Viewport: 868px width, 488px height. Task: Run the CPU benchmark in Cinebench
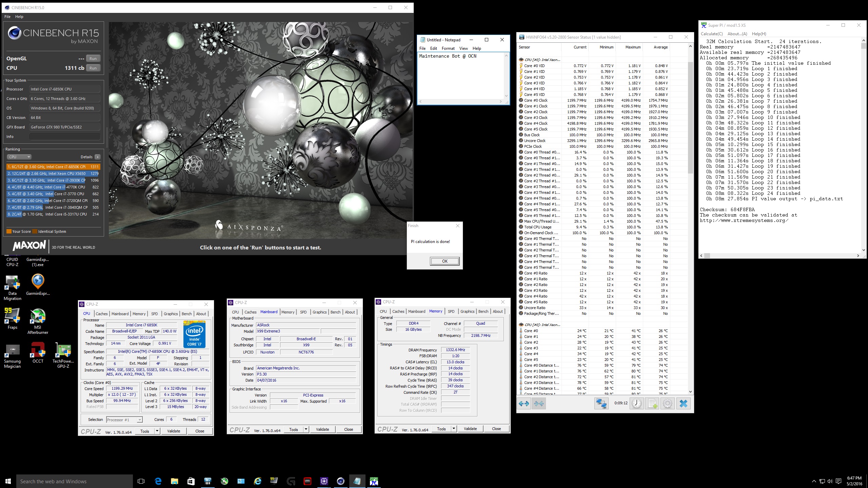tap(93, 68)
